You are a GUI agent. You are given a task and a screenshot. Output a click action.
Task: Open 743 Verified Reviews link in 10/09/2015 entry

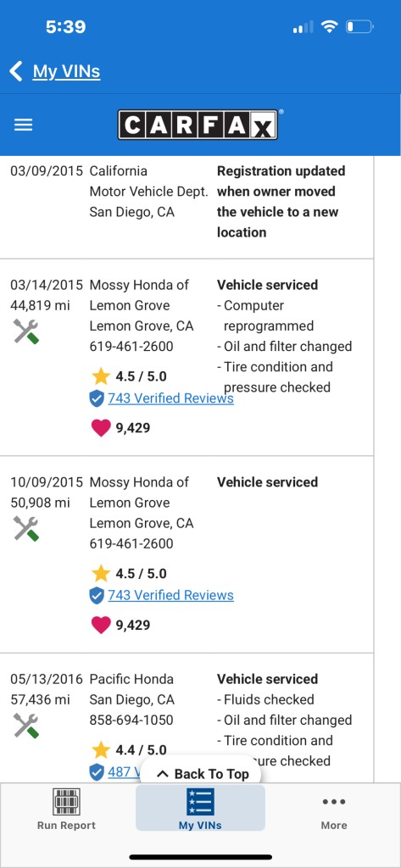[x=170, y=595]
